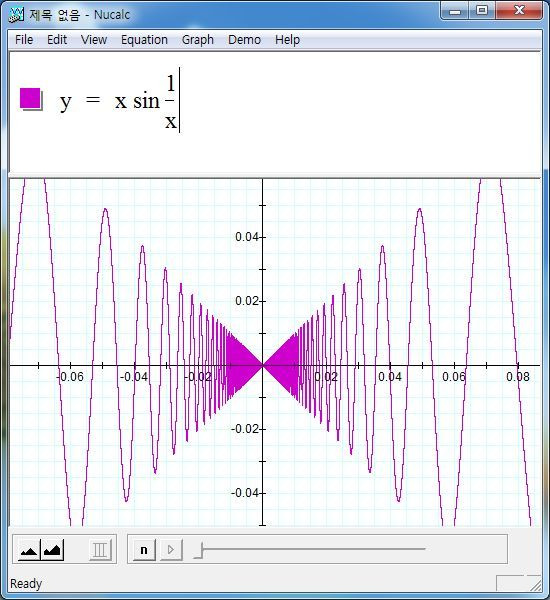Click the 0.08 label on the x-axis
The image size is (550, 600).
pos(518,377)
